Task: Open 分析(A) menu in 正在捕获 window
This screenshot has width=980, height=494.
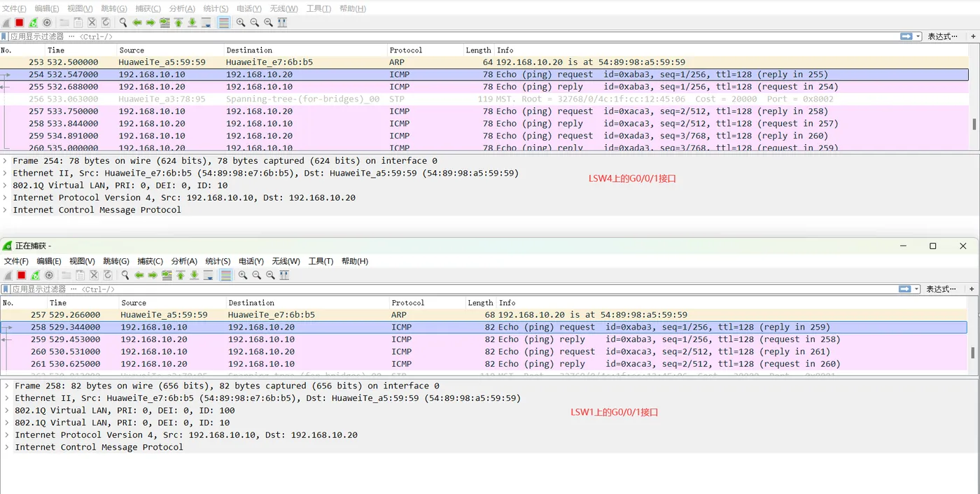Action: (184, 261)
